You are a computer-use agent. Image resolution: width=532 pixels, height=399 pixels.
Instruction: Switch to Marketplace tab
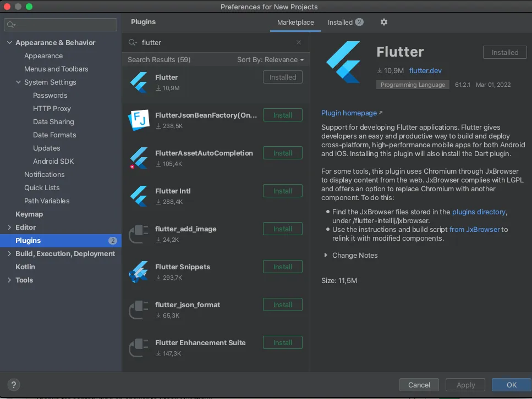click(x=295, y=23)
